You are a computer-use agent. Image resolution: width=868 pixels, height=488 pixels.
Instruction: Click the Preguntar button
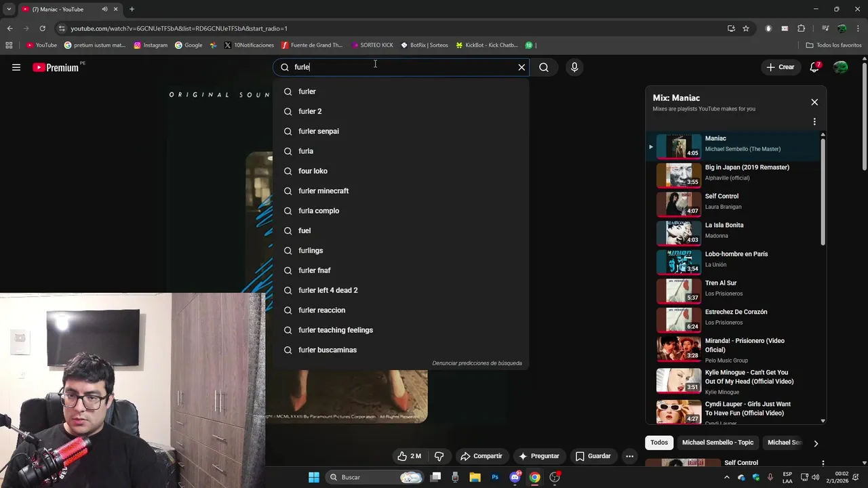tap(539, 456)
